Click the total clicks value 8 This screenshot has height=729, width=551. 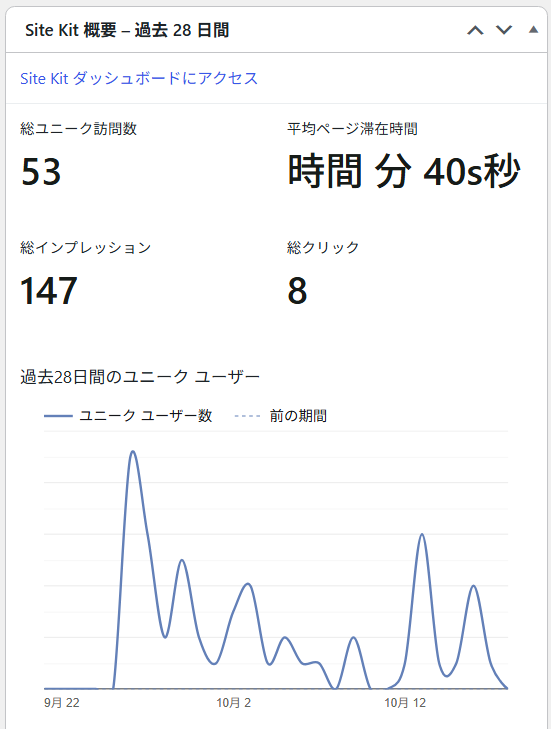tap(297, 291)
